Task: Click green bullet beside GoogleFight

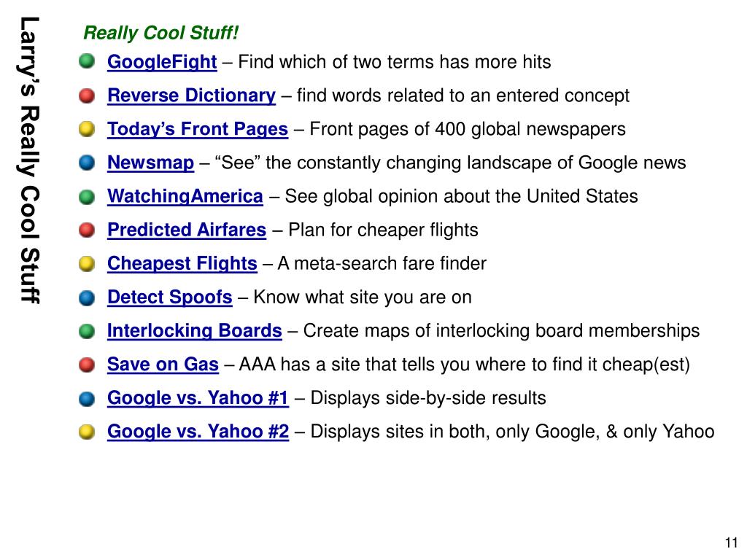Action: (87, 61)
